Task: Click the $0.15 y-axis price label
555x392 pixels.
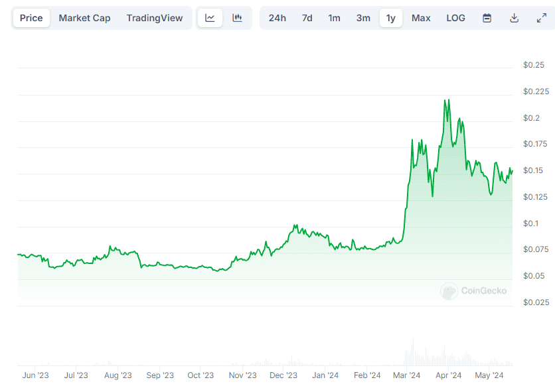Action: click(533, 170)
